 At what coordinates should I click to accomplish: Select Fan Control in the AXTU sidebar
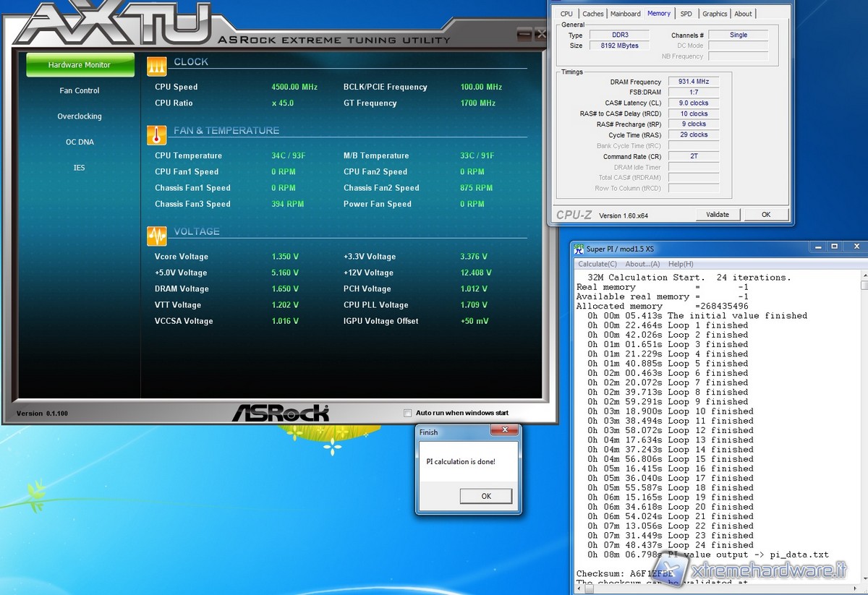pyautogui.click(x=80, y=90)
